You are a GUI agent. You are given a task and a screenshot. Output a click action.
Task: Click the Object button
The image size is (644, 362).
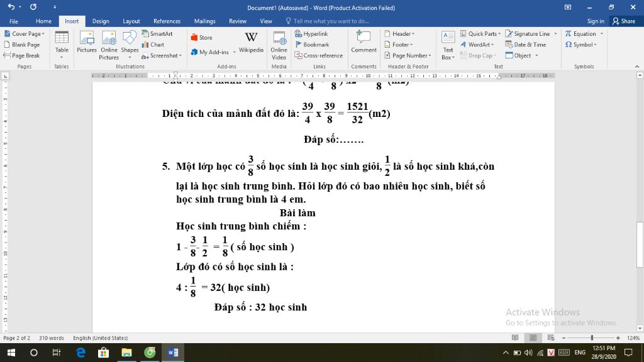(518, 55)
